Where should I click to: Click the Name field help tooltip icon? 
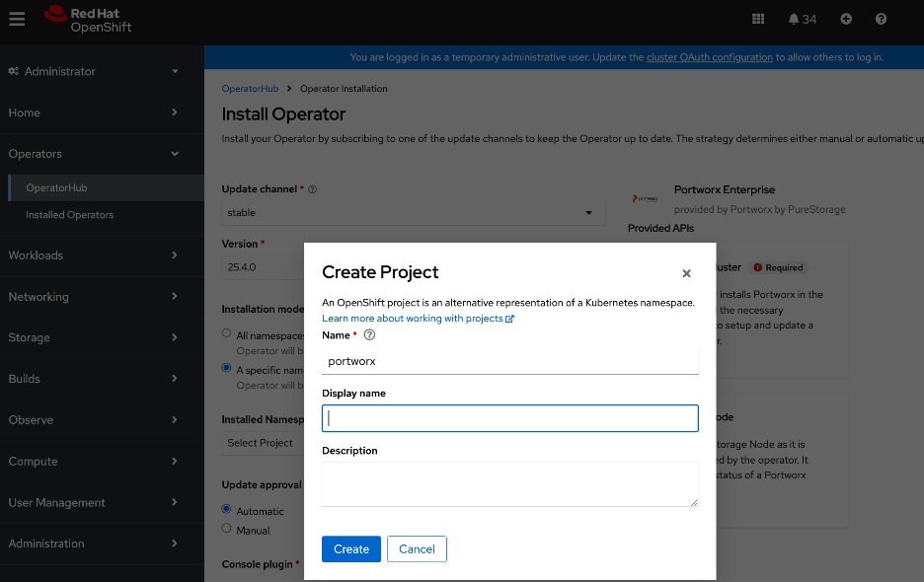[x=369, y=335]
